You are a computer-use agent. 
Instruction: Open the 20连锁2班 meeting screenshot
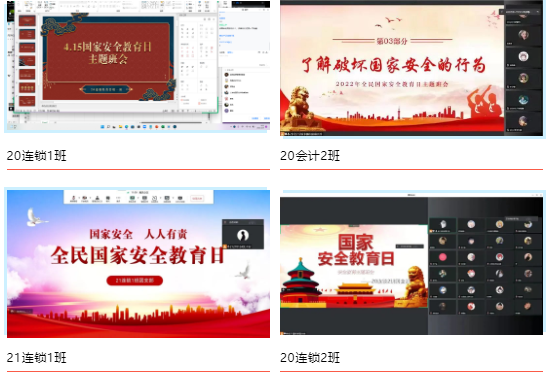(411, 264)
